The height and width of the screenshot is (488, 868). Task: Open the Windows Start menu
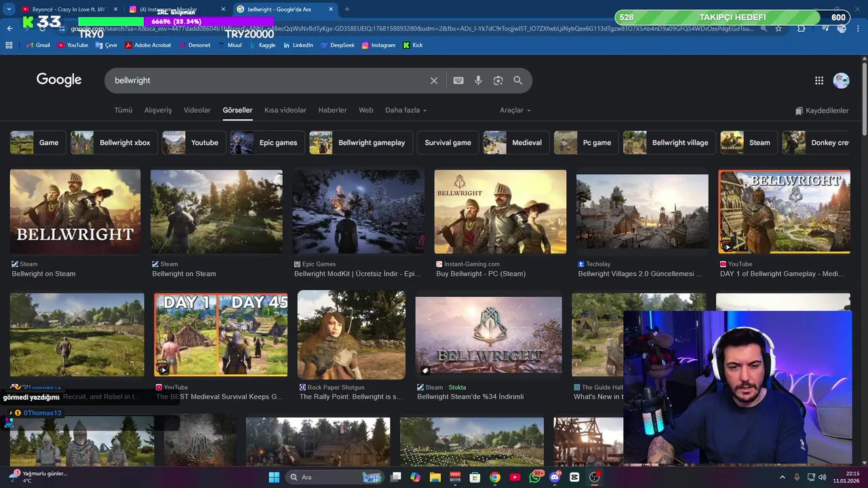tap(274, 477)
